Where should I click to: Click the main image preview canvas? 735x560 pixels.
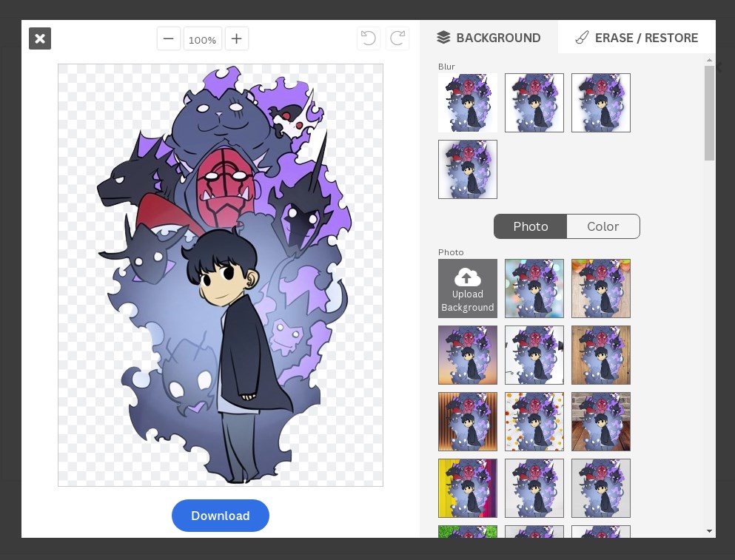[221, 275]
